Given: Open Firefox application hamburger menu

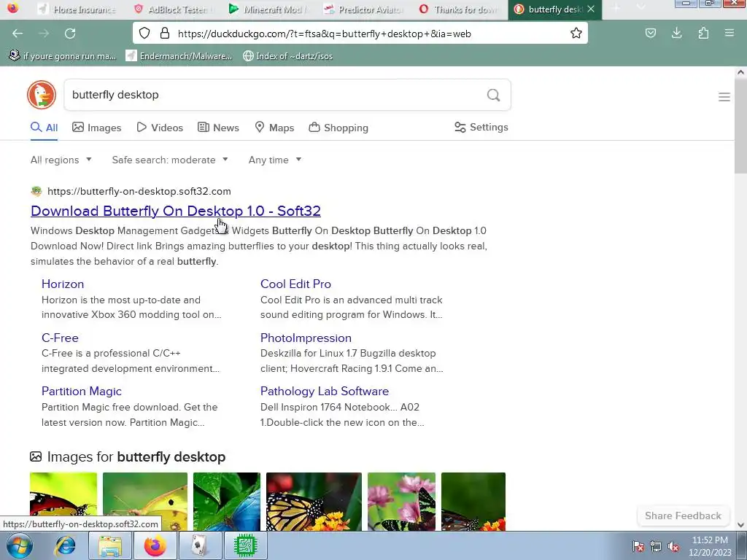Looking at the screenshot, I should pyautogui.click(x=729, y=34).
